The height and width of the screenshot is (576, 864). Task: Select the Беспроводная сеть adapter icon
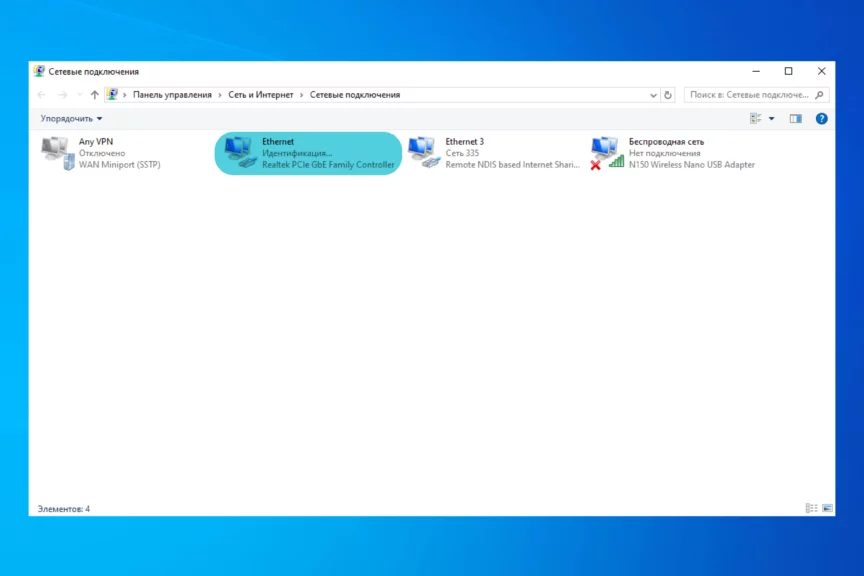click(x=607, y=152)
